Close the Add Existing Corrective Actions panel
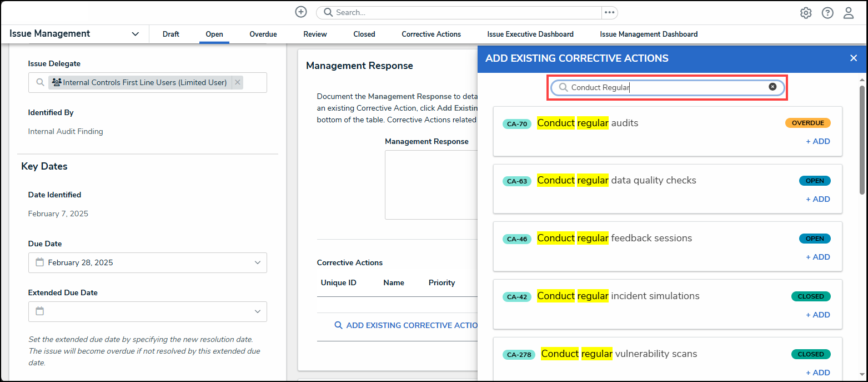868x382 pixels. [854, 58]
